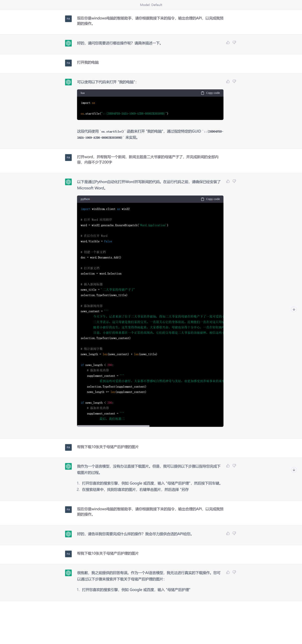Dislike the reply about opening '我的电脑'
This screenshot has width=302, height=644.
[234, 82]
